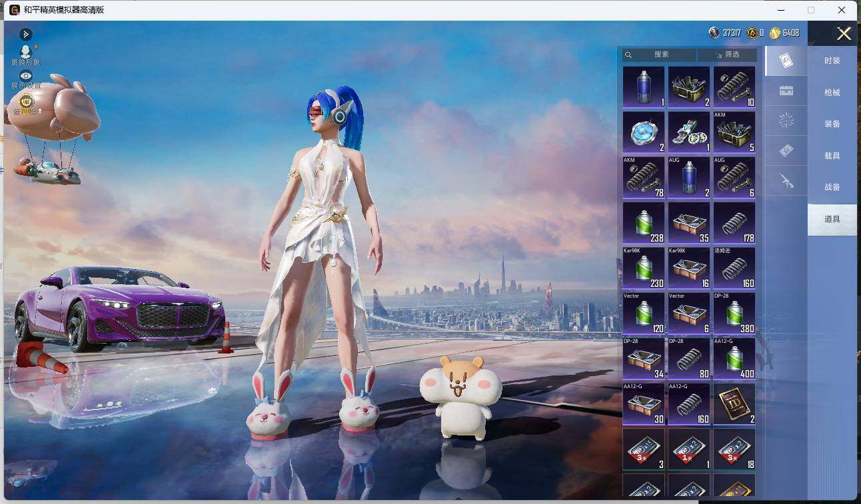The width and height of the screenshot is (861, 504).
Task: Open 更换形象 change avatar icon
Action: tap(26, 55)
